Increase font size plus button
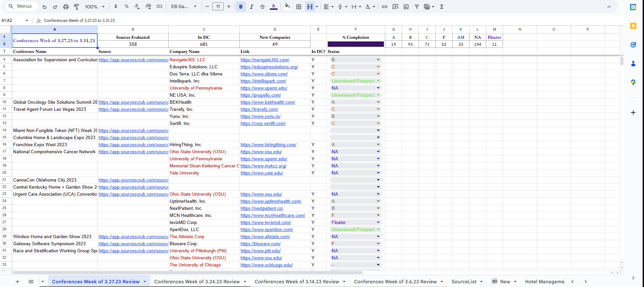This screenshot has height=287, width=644. click(x=229, y=6)
